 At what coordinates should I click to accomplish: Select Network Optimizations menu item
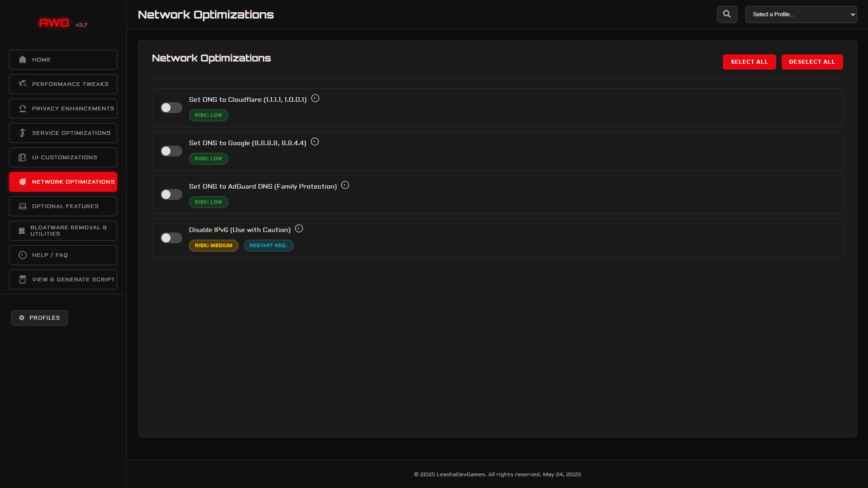click(x=63, y=182)
